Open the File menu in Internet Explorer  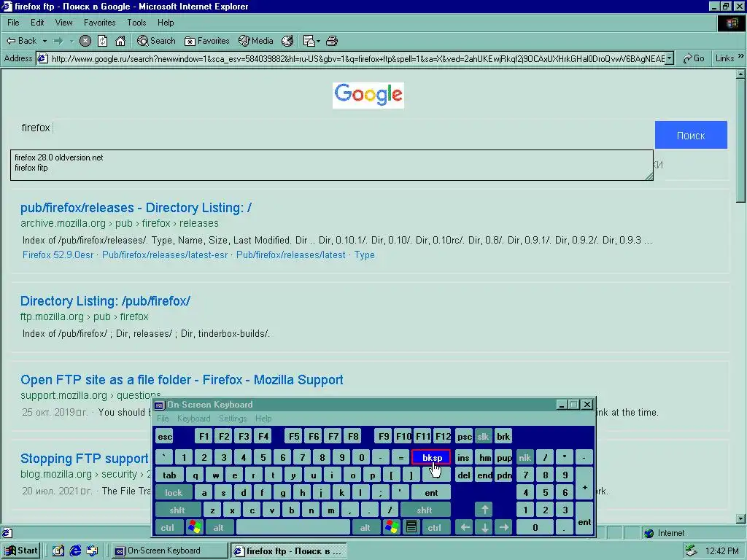pos(13,23)
